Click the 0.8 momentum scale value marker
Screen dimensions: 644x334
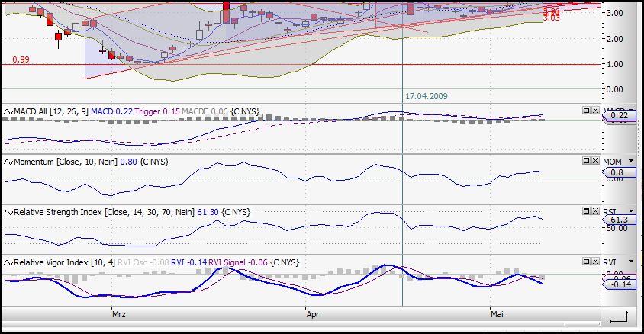(619, 172)
